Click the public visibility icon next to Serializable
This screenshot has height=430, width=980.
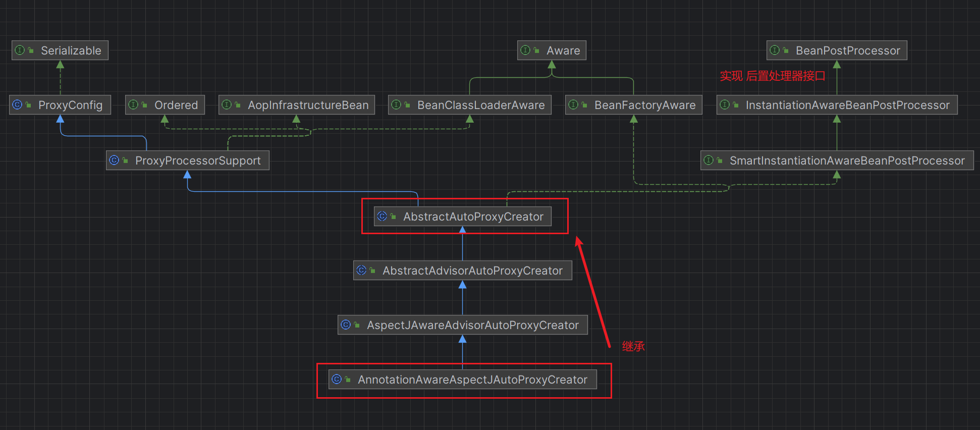point(31,50)
